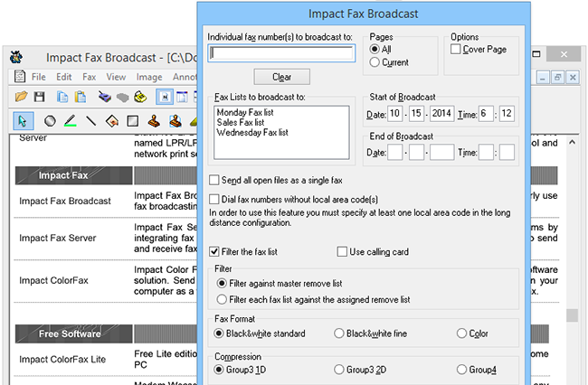Select the rubber stamp tool
Image resolution: width=588 pixels, height=385 pixels.
pyautogui.click(x=154, y=120)
